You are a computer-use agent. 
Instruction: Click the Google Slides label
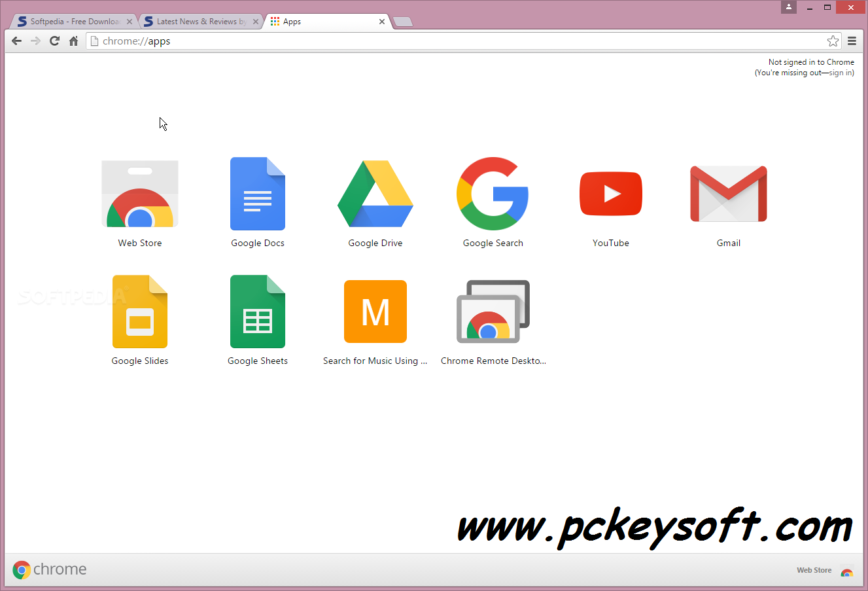click(140, 361)
